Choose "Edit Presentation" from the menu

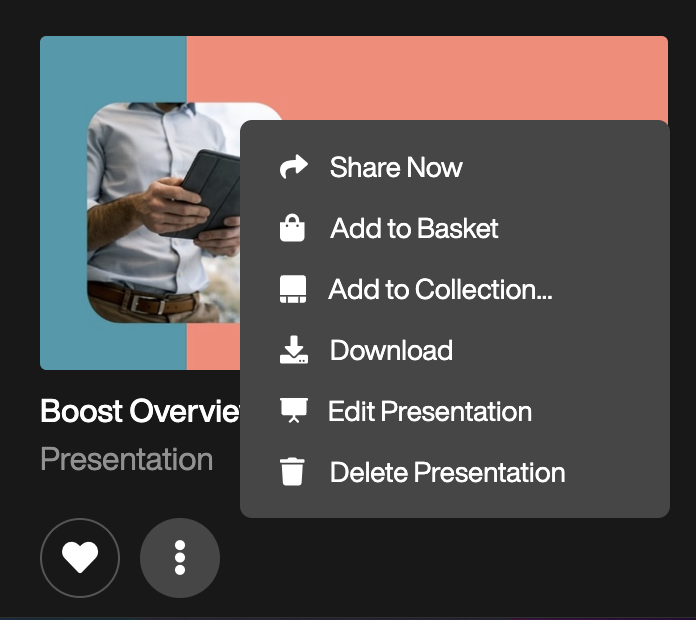pyautogui.click(x=430, y=411)
